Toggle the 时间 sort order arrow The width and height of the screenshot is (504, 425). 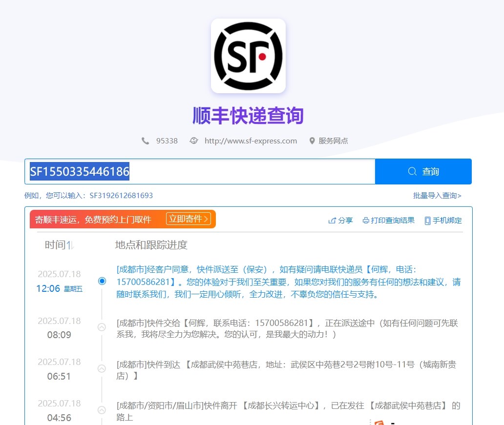pyautogui.click(x=70, y=245)
